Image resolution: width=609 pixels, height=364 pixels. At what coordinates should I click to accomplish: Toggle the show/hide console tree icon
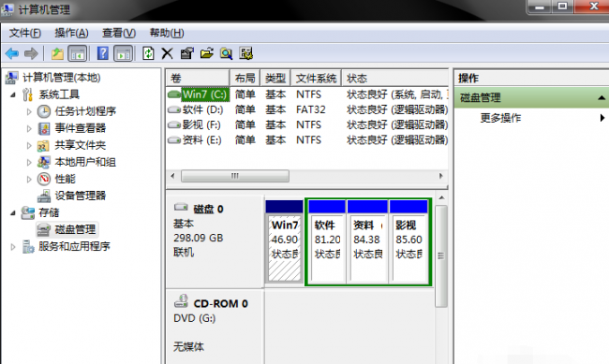coord(77,53)
